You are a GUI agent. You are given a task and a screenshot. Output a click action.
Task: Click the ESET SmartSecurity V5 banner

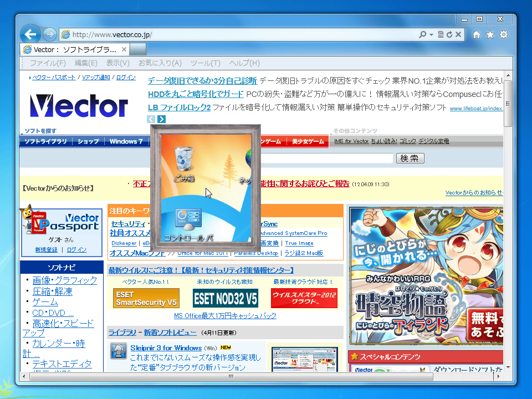tap(146, 298)
